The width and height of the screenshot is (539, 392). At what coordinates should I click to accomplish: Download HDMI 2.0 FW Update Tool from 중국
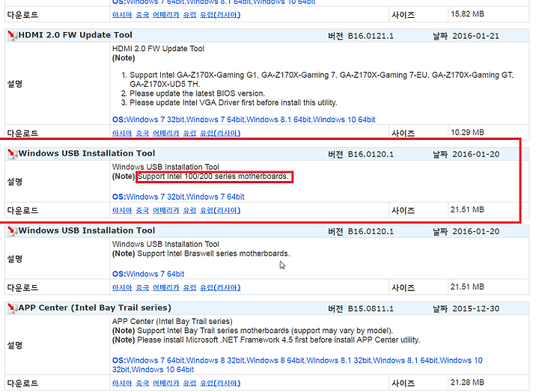tap(142, 133)
